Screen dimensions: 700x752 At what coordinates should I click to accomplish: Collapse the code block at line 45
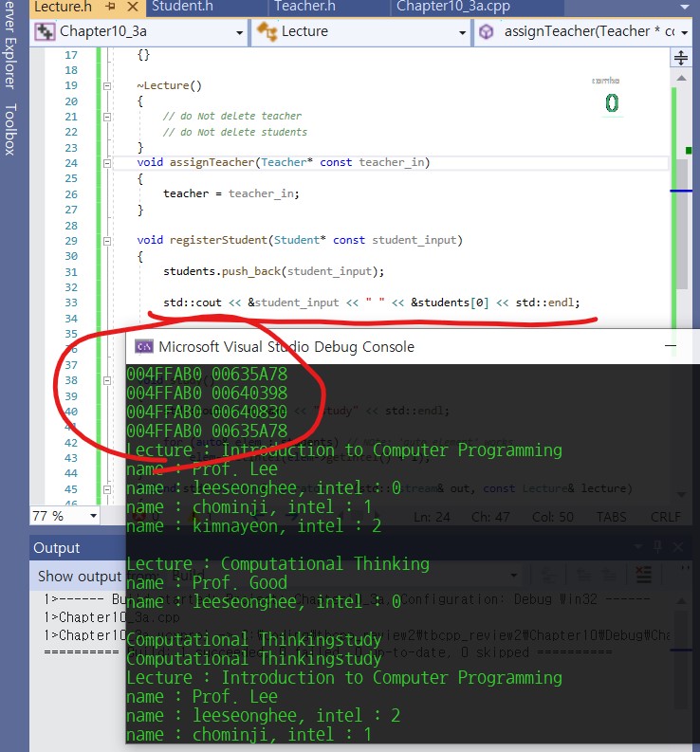click(107, 489)
